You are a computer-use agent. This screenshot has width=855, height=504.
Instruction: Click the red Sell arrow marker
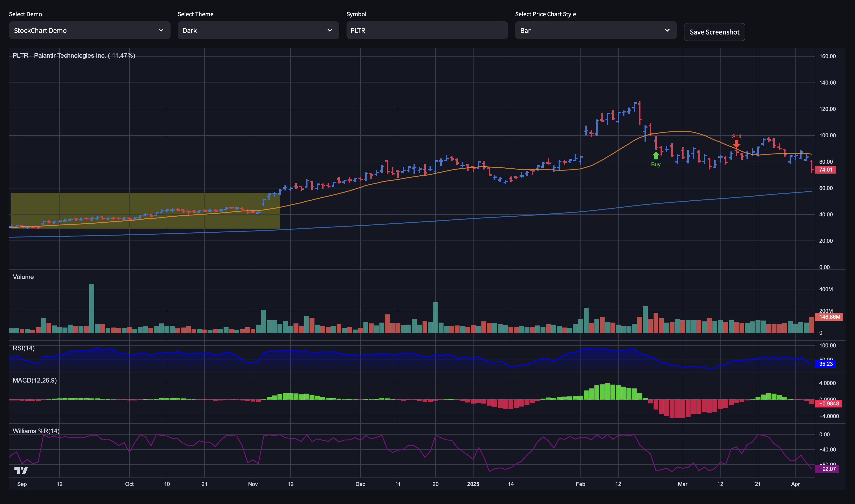[736, 144]
